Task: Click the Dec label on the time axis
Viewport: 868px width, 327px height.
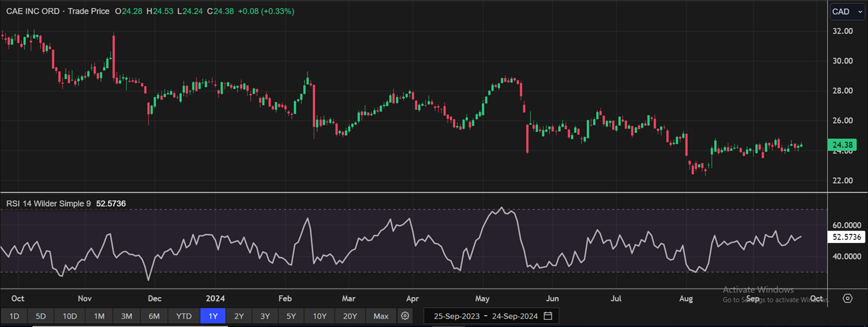Action: [154, 299]
